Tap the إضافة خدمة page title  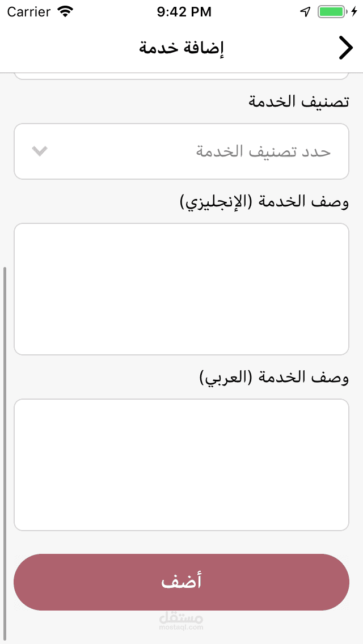click(x=181, y=48)
